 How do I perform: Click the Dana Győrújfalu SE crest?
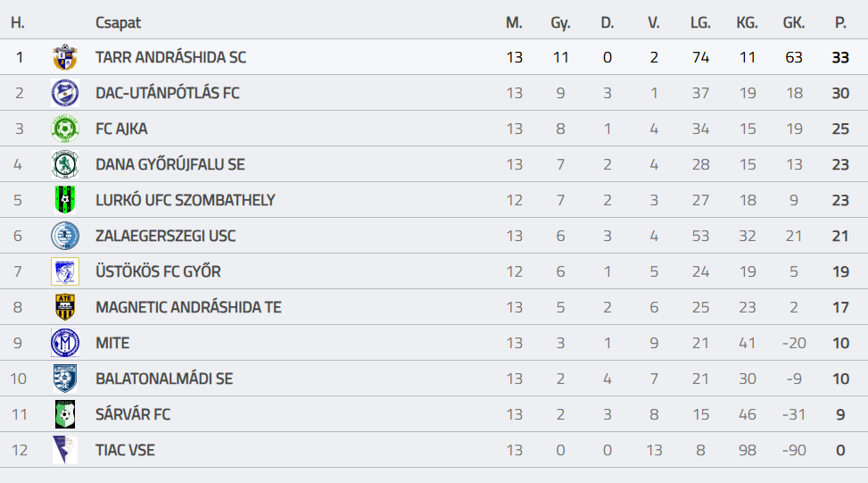point(64,164)
